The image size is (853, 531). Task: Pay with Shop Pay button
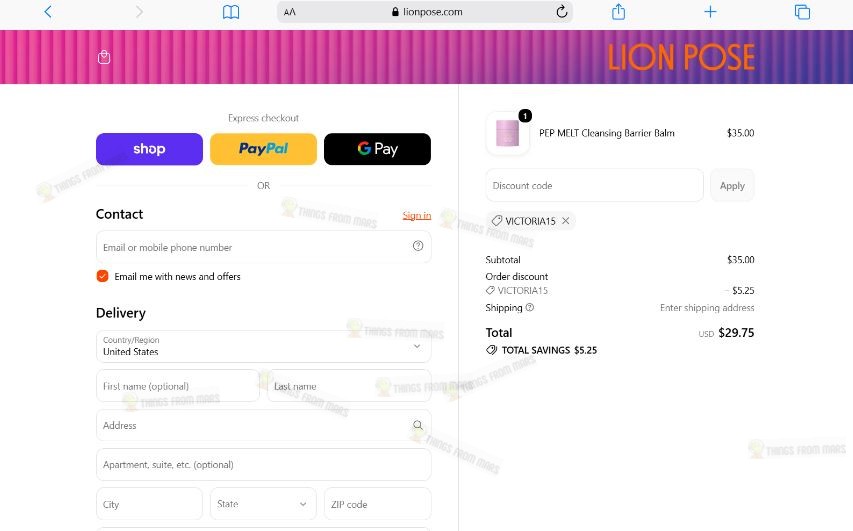[x=149, y=149]
